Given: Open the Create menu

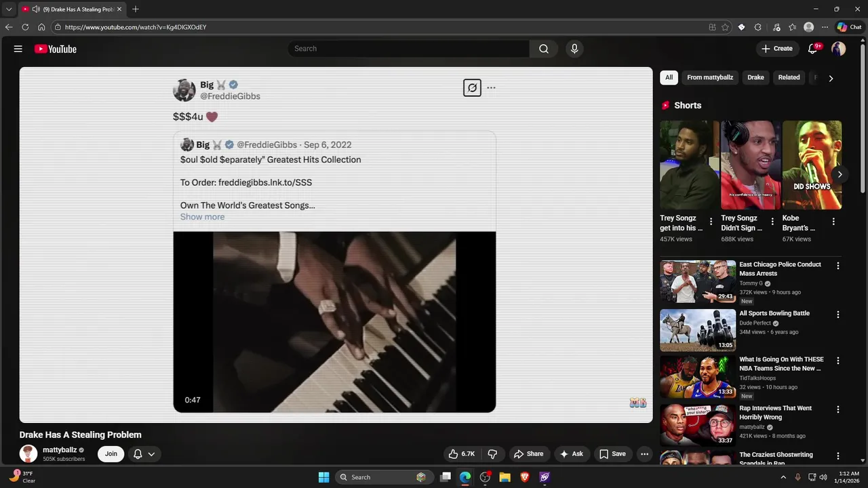Looking at the screenshot, I should pyautogui.click(x=776, y=49).
